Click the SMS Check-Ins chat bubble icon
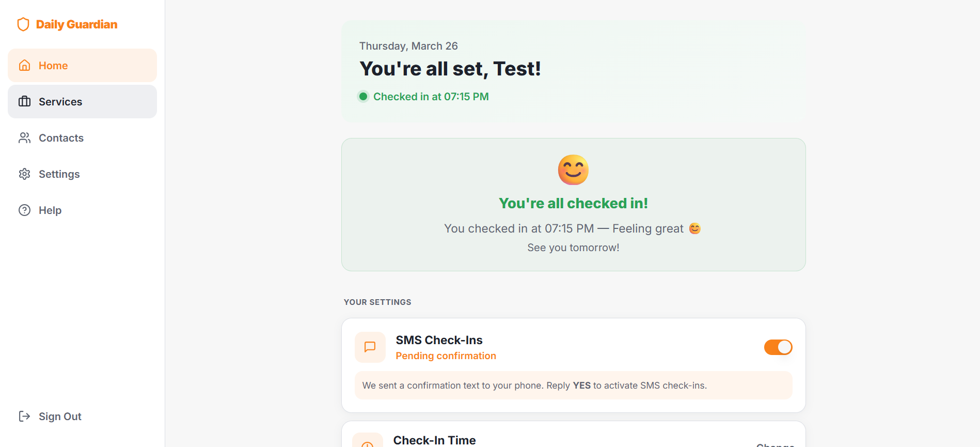The image size is (980, 447). [x=370, y=347]
